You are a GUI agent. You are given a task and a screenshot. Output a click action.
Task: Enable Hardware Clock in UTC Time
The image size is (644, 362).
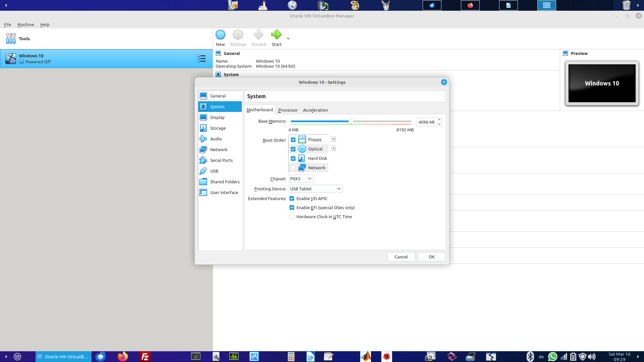[292, 217]
